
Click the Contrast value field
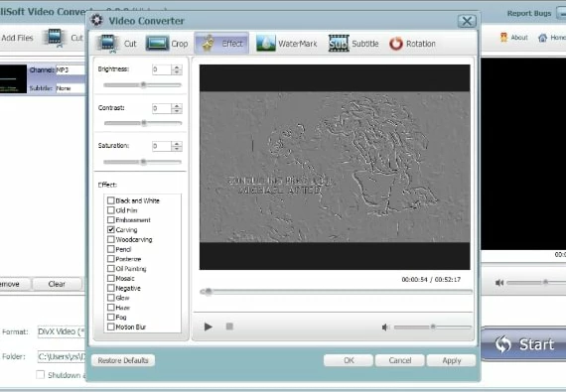tap(162, 108)
